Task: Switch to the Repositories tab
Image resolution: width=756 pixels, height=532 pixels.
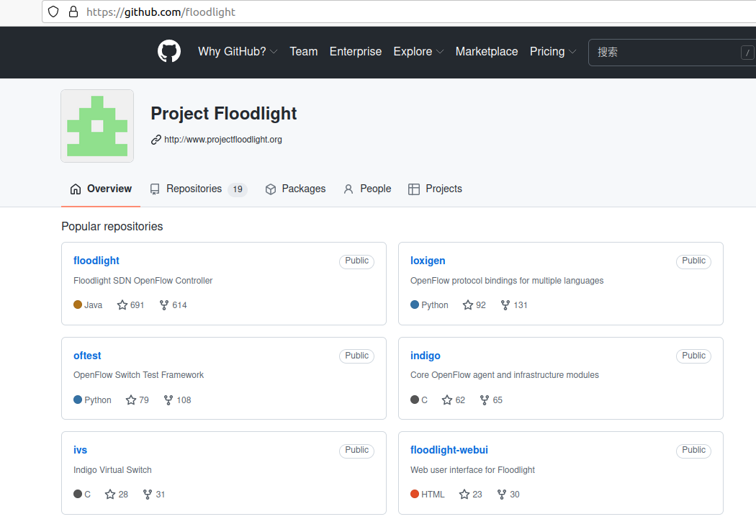Action: 199,189
